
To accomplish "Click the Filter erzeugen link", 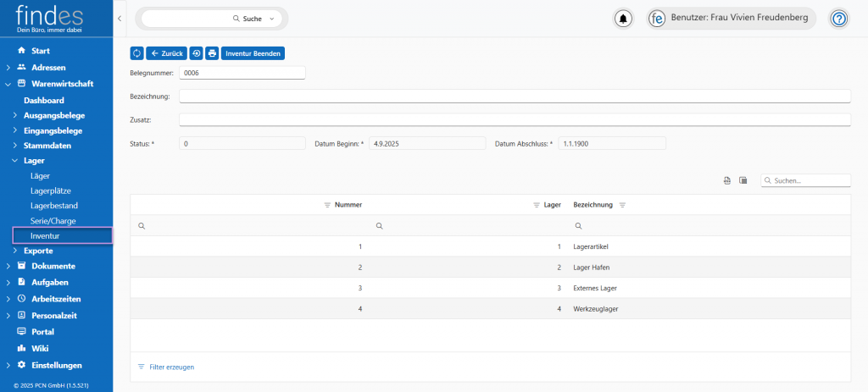I will (x=171, y=367).
